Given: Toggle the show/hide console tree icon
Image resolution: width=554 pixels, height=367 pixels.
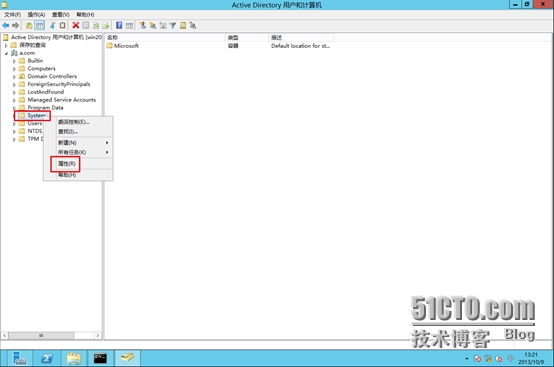Looking at the screenshot, I should coord(39,25).
